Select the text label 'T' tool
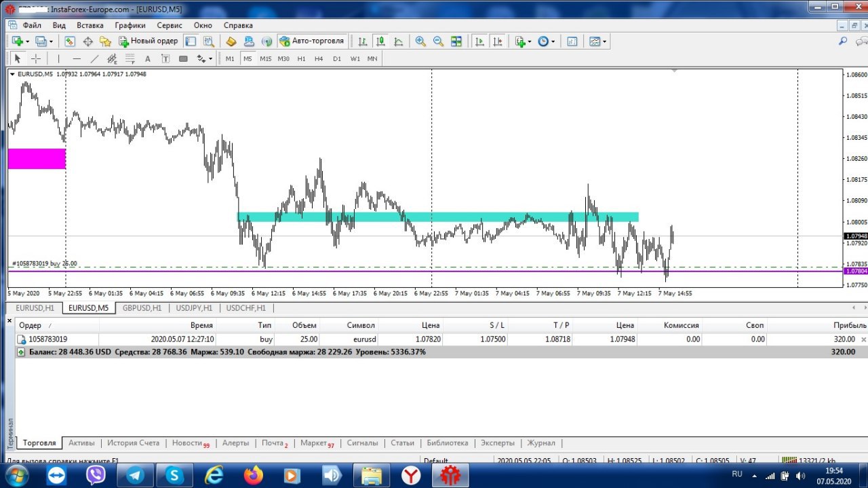 [x=165, y=59]
